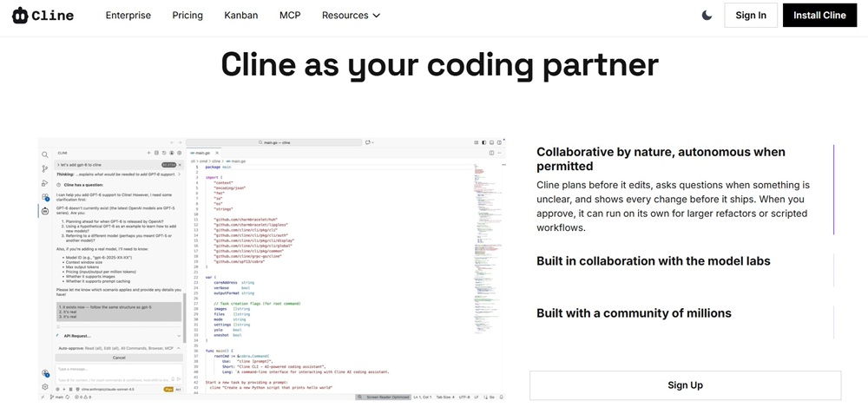Click the search magnifier icon in the editor sidebar
Viewport: 868px width, 414px height.
point(45,155)
